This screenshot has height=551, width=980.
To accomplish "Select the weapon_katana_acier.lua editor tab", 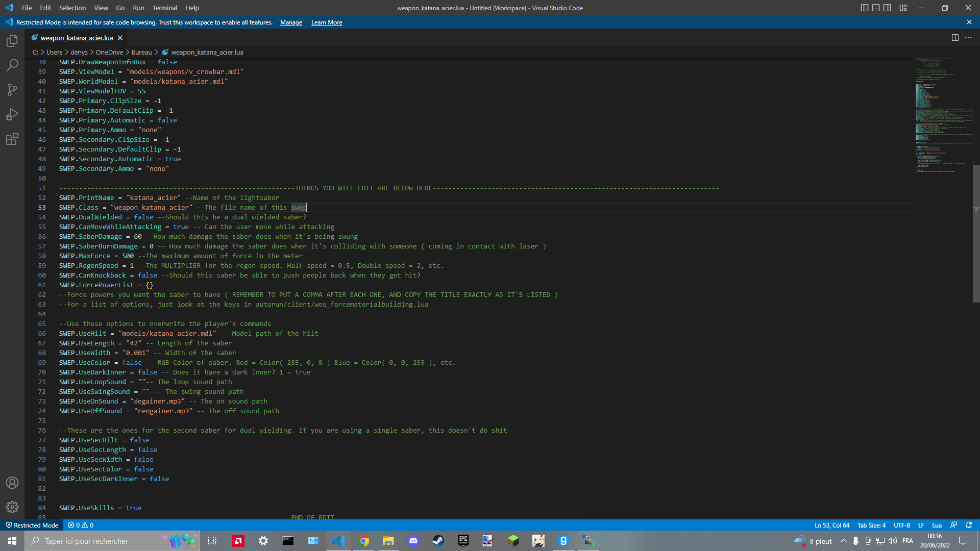I will pyautogui.click(x=77, y=38).
